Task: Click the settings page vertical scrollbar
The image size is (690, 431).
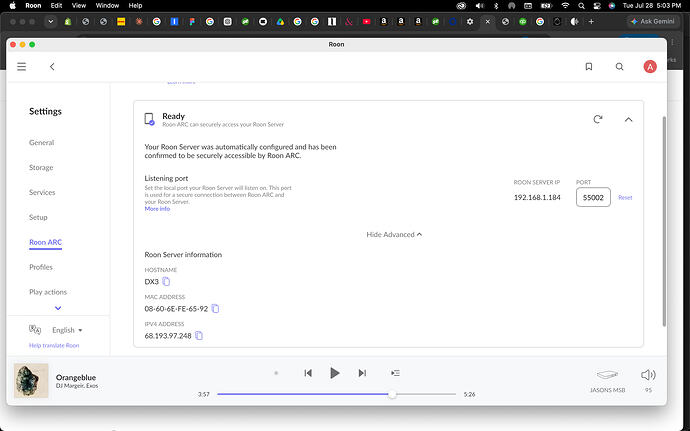Action: [664, 221]
